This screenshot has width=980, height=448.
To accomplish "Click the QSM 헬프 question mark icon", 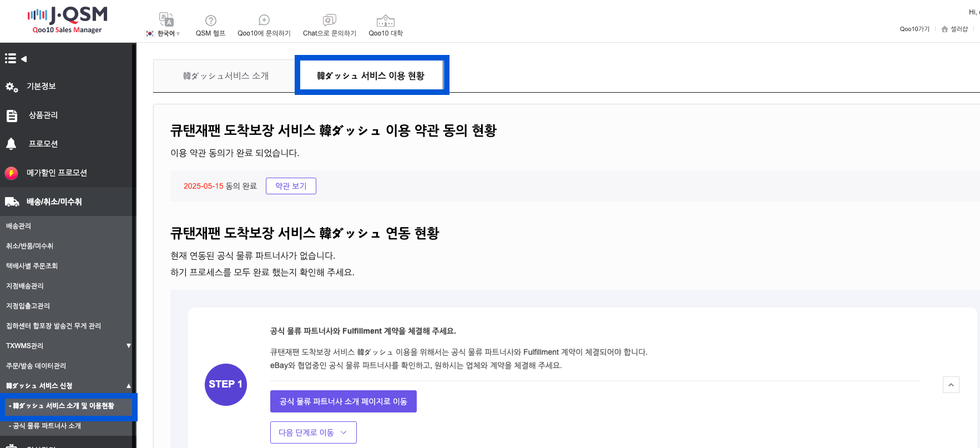I will [211, 21].
